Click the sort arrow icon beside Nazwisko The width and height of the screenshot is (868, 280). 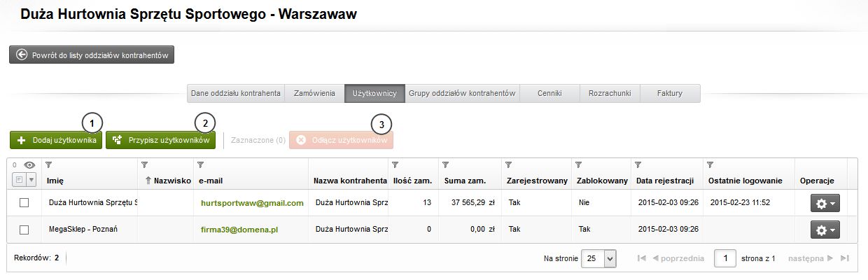(x=148, y=181)
